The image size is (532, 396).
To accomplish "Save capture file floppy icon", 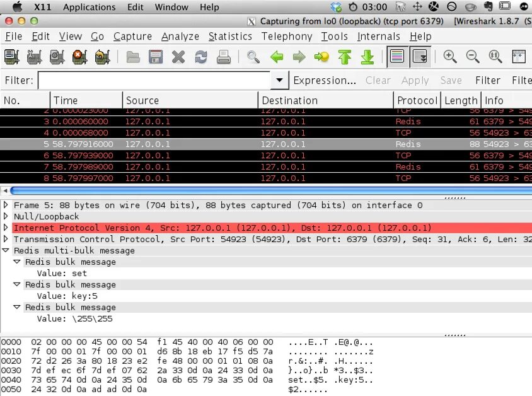I will (x=156, y=57).
